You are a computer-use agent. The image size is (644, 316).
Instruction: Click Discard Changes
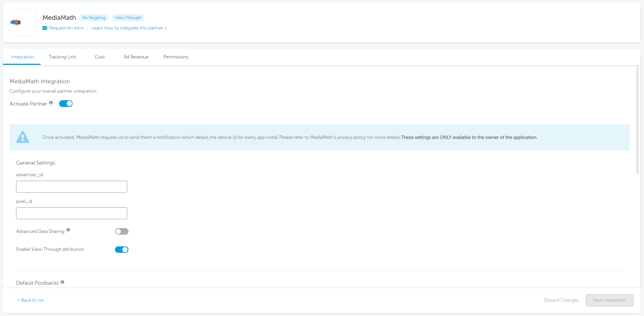(561, 300)
